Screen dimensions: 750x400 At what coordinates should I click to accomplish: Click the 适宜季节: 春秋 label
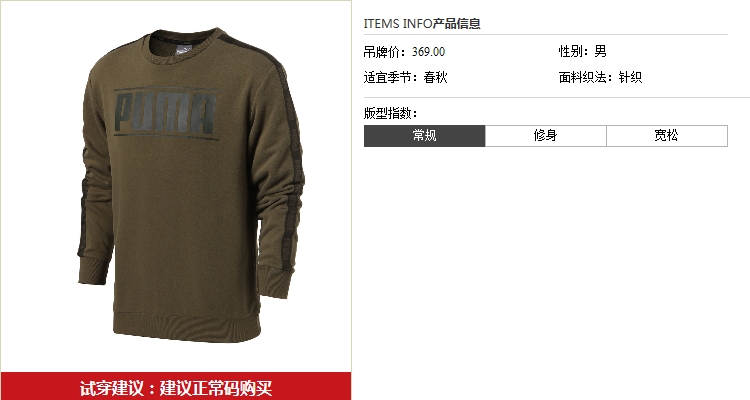coord(406,77)
